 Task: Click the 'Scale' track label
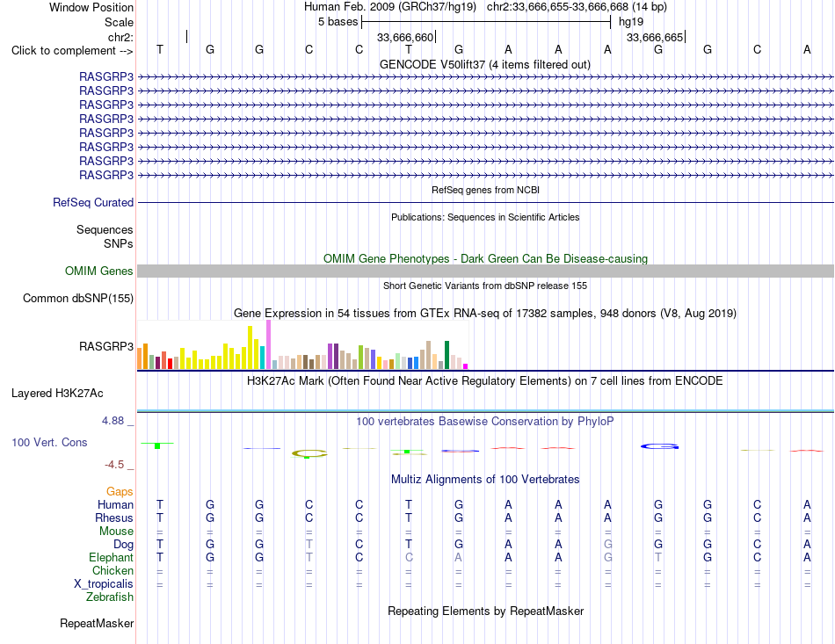point(119,22)
